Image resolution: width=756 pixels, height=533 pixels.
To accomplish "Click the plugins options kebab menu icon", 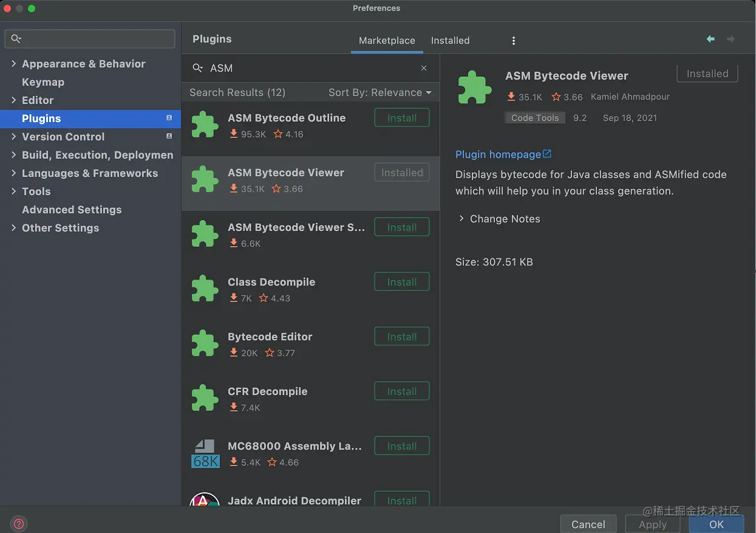I will 514,41.
